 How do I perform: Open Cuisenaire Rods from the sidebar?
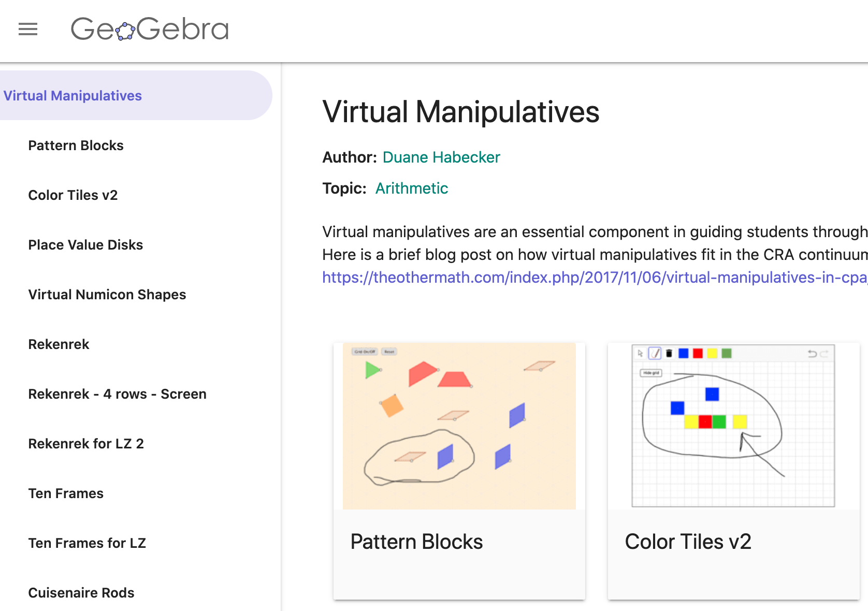point(81,592)
